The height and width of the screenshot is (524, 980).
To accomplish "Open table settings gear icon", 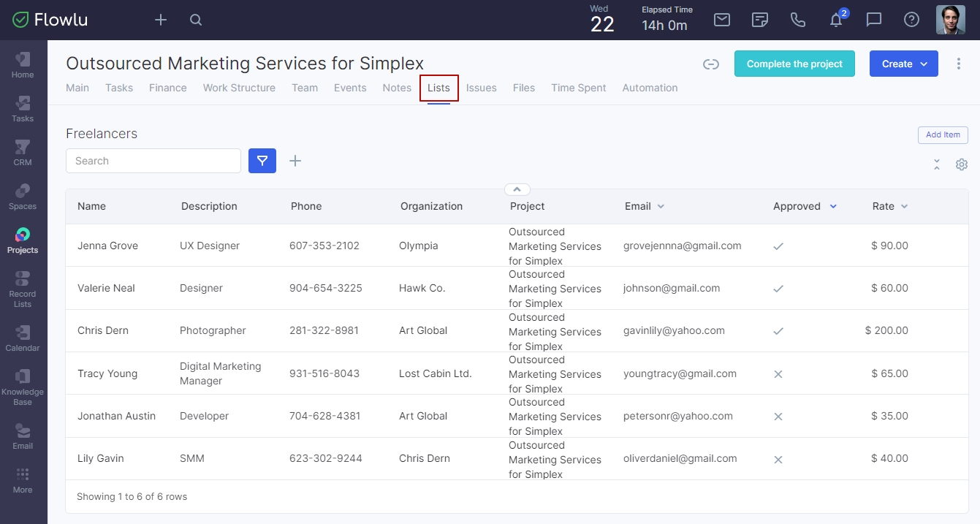I will 962,164.
